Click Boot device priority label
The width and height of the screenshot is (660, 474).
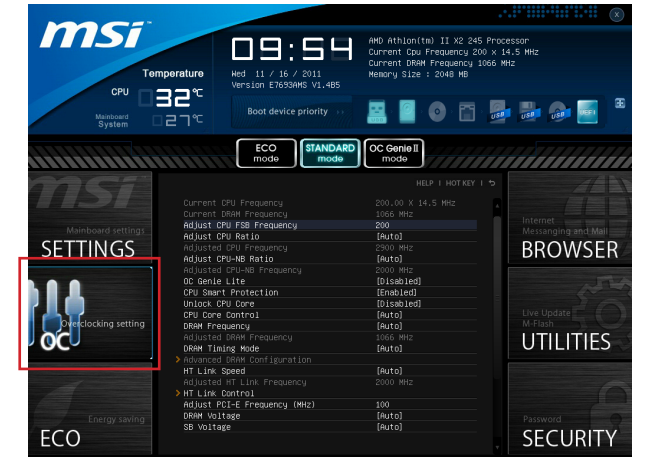pos(287,112)
